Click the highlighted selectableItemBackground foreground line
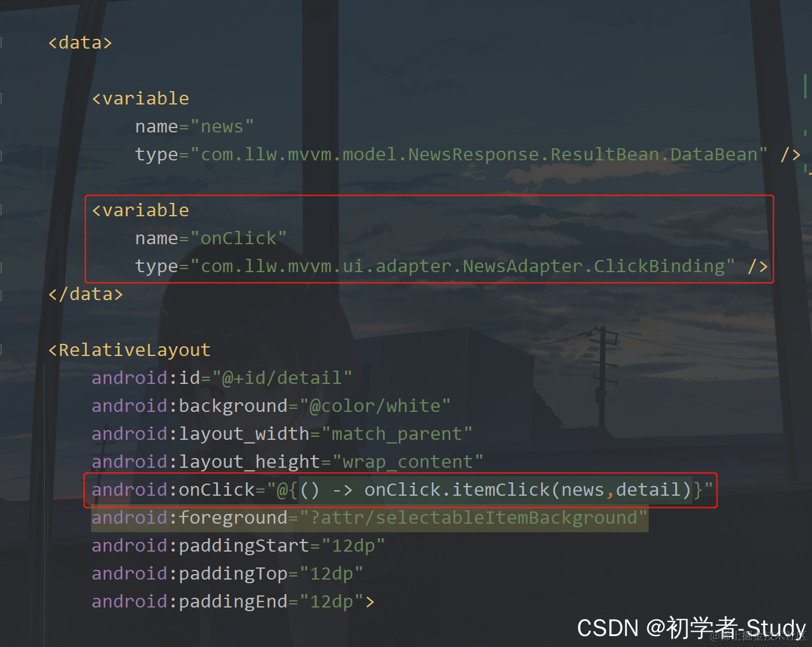This screenshot has height=647, width=812. (369, 518)
